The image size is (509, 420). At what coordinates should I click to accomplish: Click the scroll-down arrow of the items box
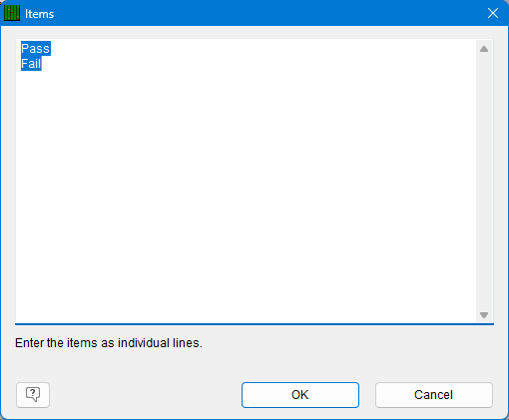(484, 315)
